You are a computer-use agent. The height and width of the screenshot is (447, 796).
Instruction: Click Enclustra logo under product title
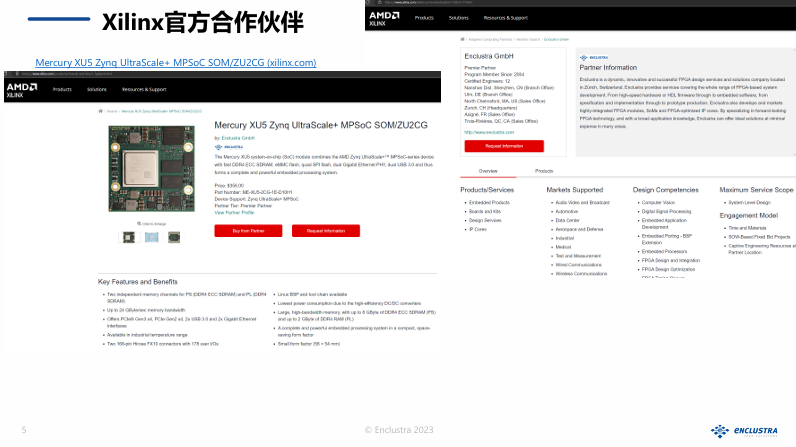tap(229, 147)
